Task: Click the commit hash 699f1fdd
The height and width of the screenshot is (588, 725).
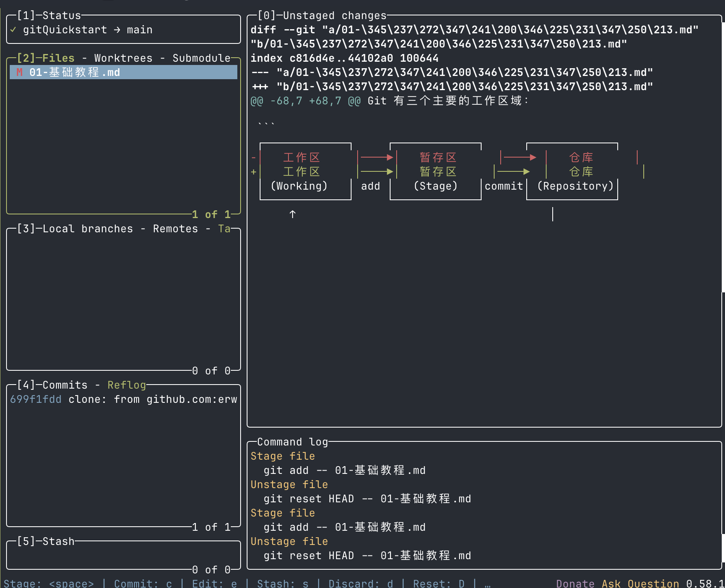Action: 36,399
